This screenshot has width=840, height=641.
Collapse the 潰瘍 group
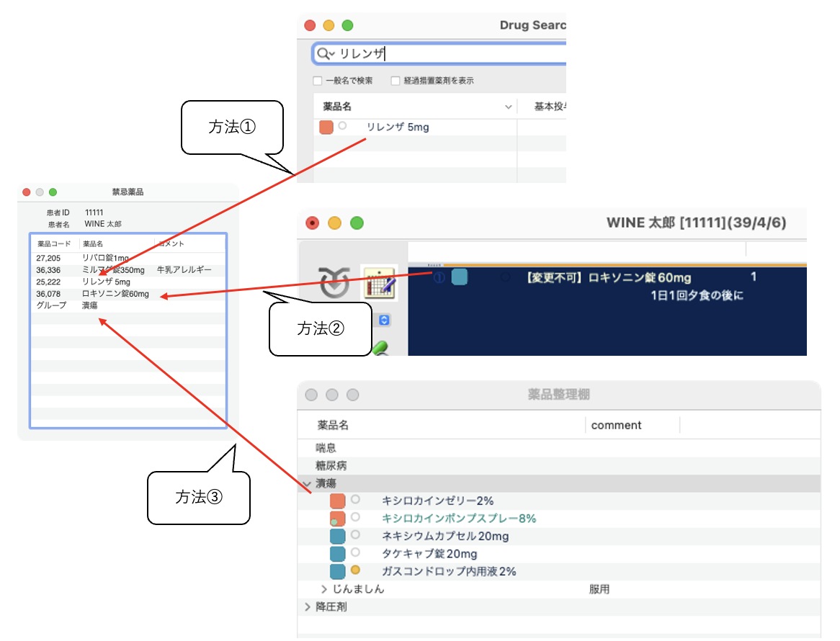pyautogui.click(x=308, y=483)
